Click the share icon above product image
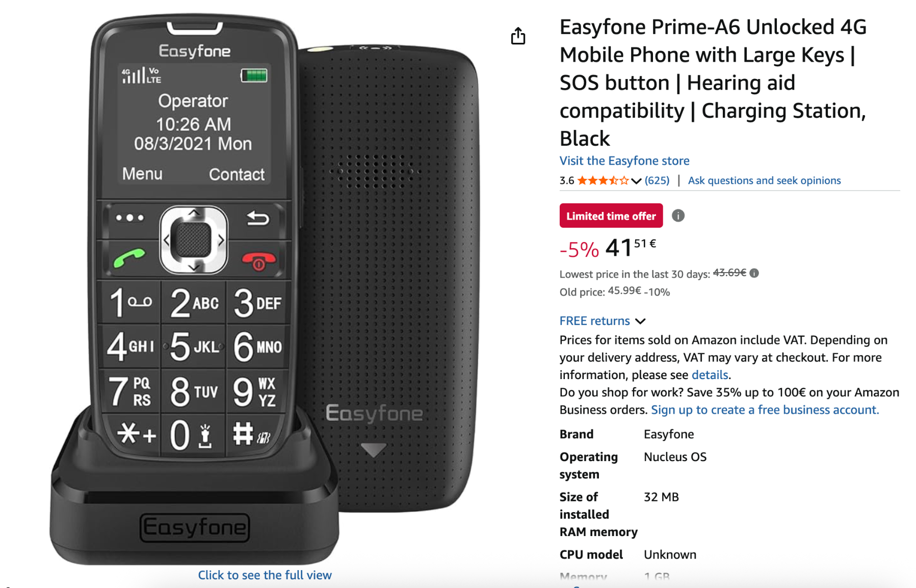Viewport: 916px width, 588px height. tap(518, 36)
